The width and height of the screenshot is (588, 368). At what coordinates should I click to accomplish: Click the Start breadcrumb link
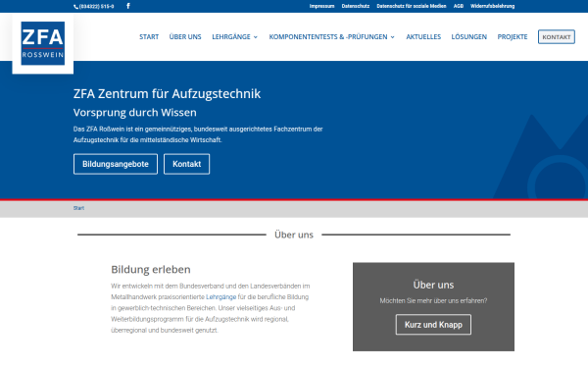(x=78, y=208)
